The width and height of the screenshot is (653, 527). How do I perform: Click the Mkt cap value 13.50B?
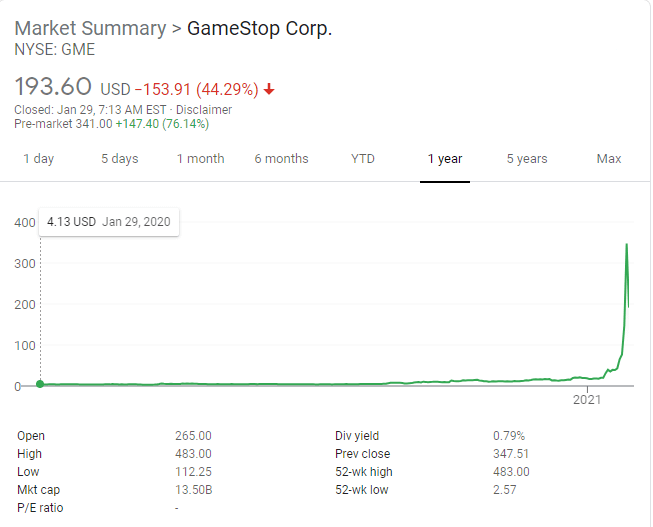[194, 490]
